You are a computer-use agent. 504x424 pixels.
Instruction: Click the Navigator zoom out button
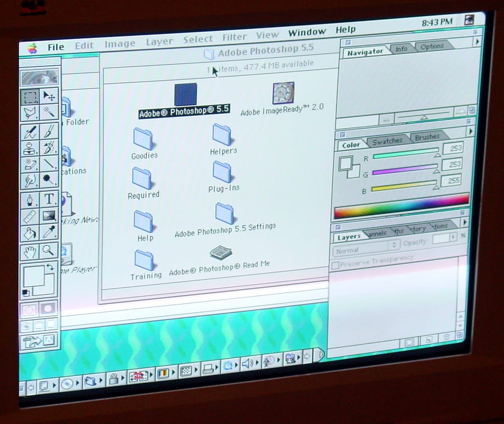pyautogui.click(x=387, y=120)
